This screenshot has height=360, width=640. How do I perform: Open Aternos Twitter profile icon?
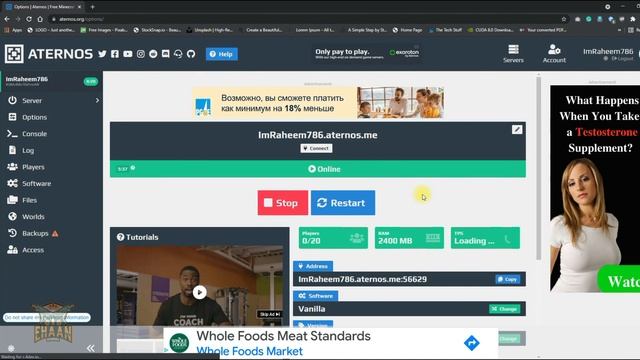(102, 54)
